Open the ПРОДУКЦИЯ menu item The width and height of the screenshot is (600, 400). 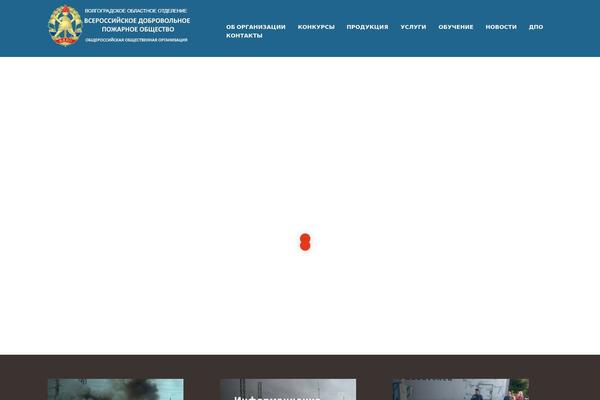[367, 27]
